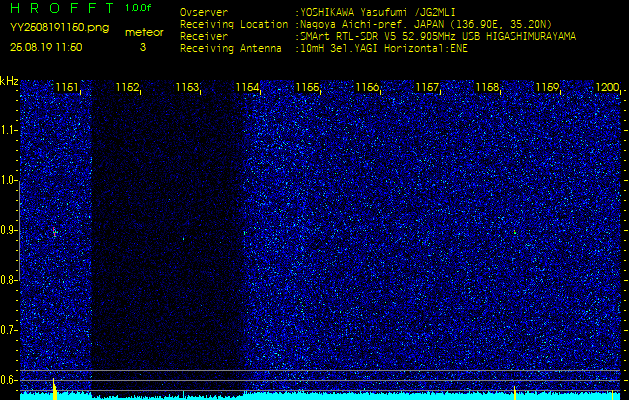Select the filename YY2508191150.png
629x400 pixels.
[x=59, y=28]
